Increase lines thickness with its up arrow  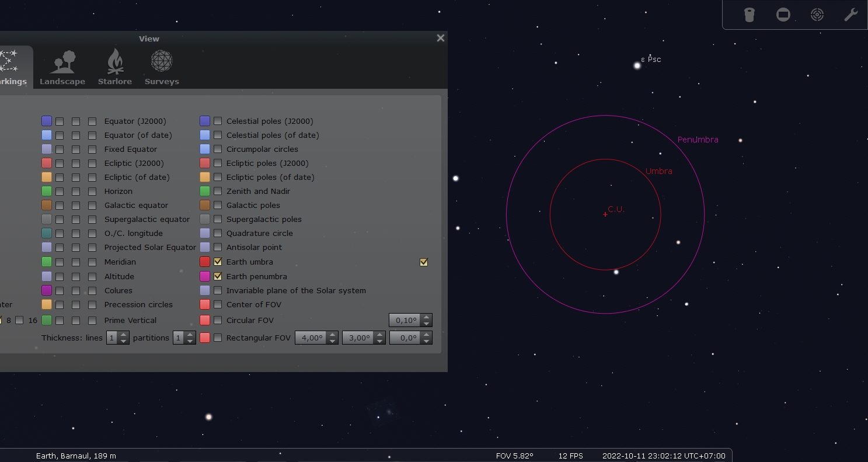[x=123, y=335]
